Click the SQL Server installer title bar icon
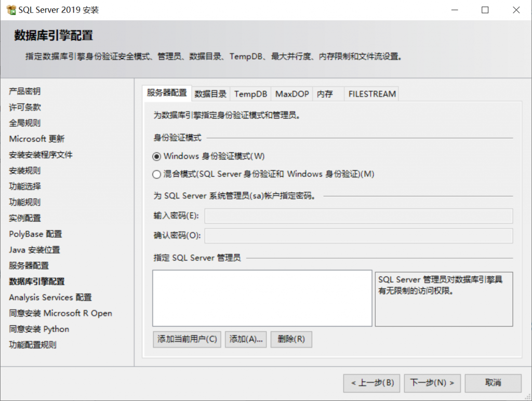The width and height of the screenshot is (532, 401). (11, 10)
